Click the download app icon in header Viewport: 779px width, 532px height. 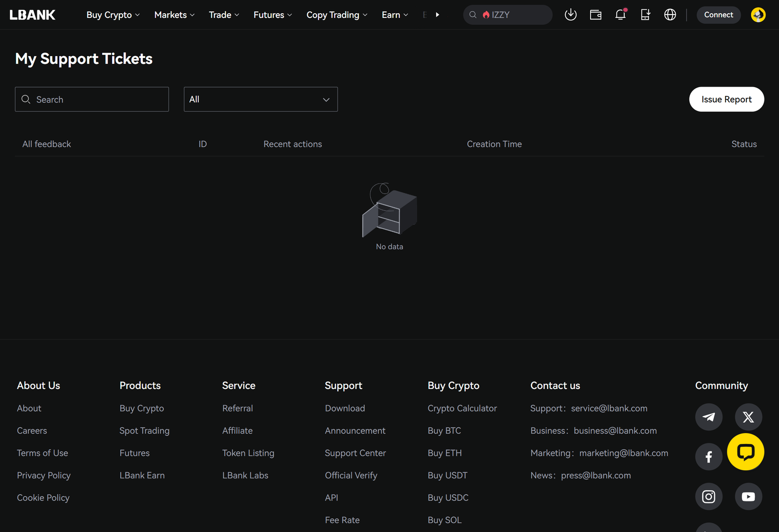571,15
